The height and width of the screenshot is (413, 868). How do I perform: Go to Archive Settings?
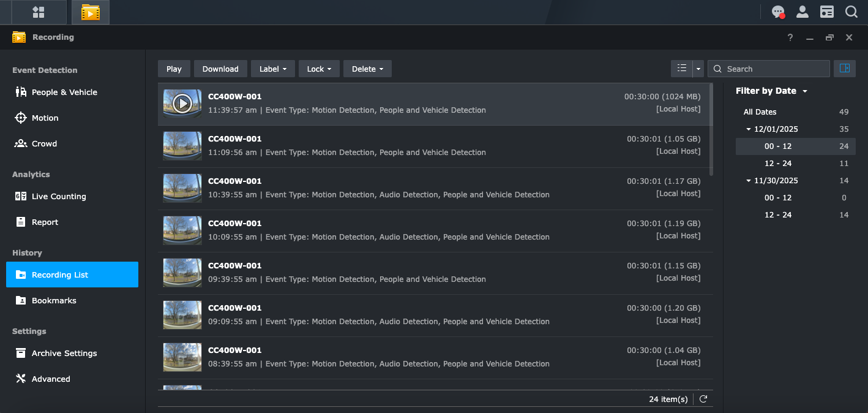click(x=64, y=353)
